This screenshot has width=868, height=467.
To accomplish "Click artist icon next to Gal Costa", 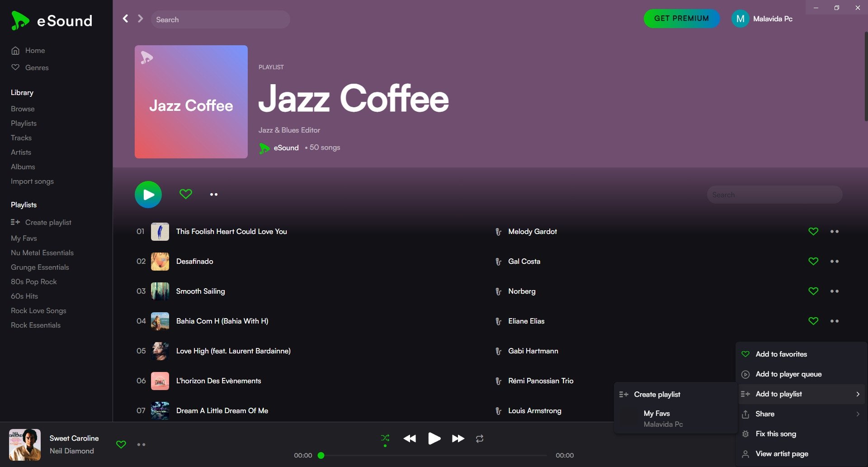I will 498,262.
